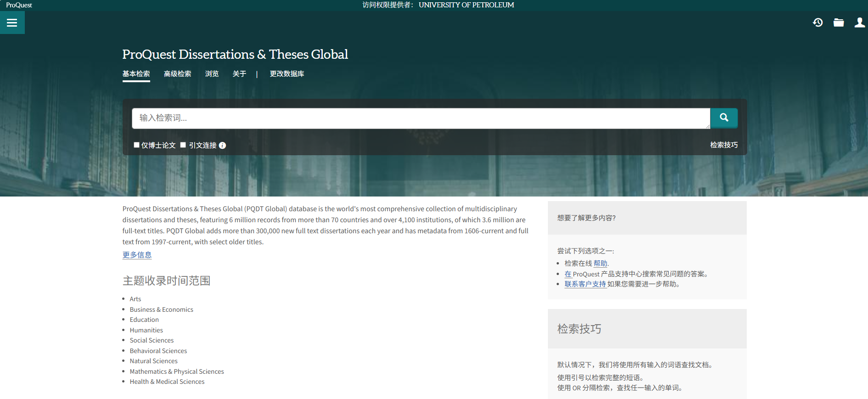Click Mathematics & Physical Sciences entry
The image size is (868, 399).
[177, 371]
